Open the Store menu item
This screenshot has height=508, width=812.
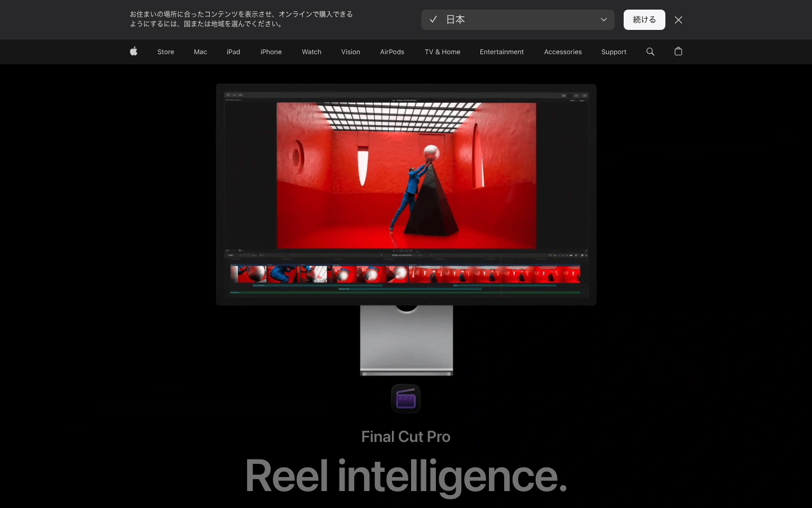click(166, 52)
